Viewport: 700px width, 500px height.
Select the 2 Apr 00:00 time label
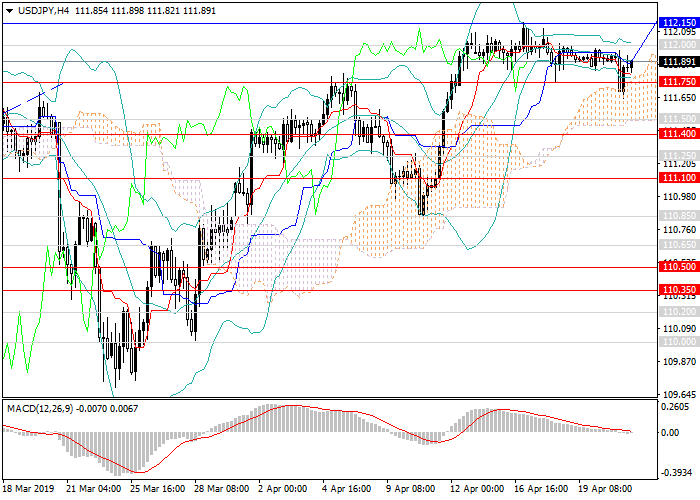tap(283, 489)
